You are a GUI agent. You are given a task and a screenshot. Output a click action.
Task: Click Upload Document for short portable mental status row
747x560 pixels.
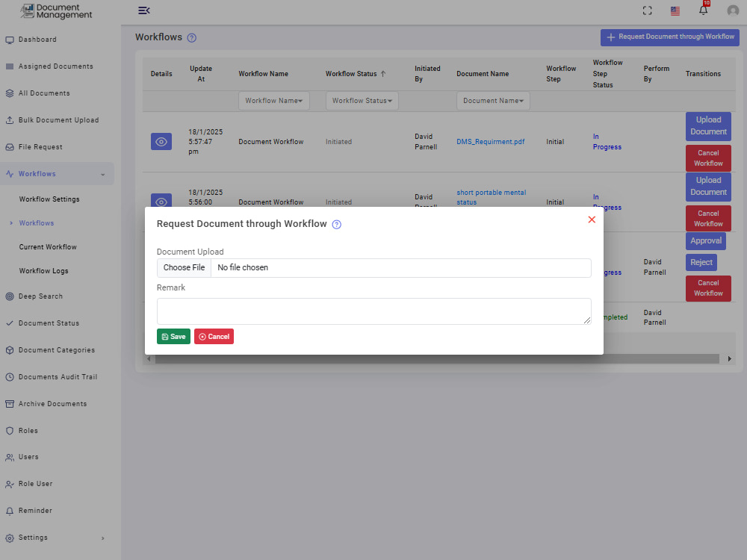[x=708, y=187]
